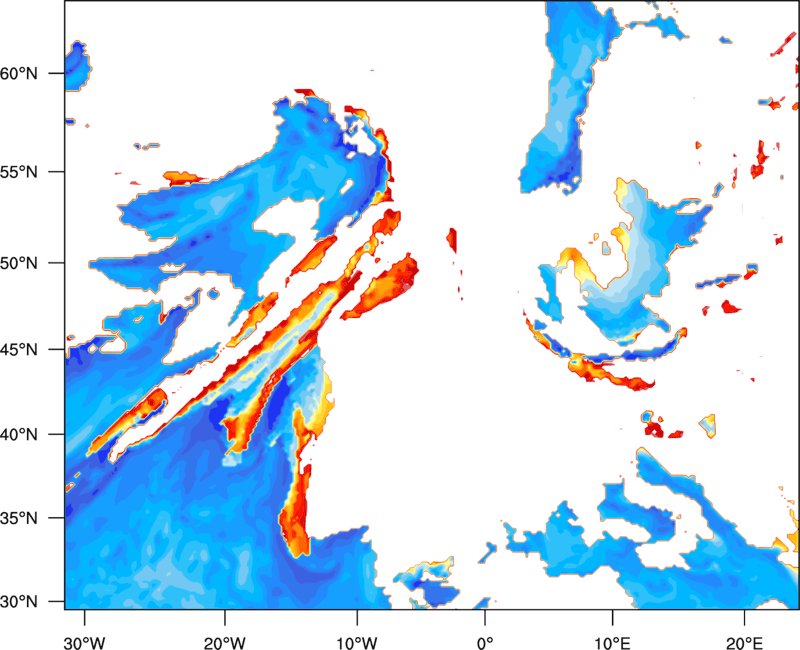This screenshot has width=800, height=650.
Task: Click the 60°N latitude label
Action: click(19, 74)
